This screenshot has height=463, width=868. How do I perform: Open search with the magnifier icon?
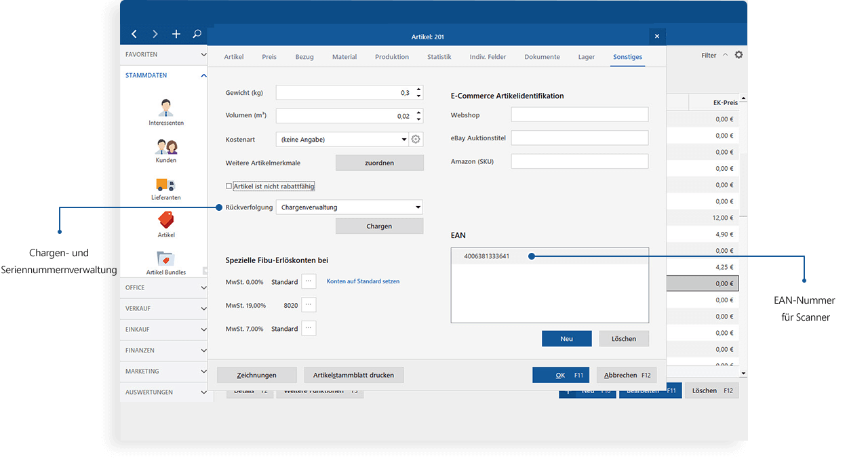pos(197,34)
